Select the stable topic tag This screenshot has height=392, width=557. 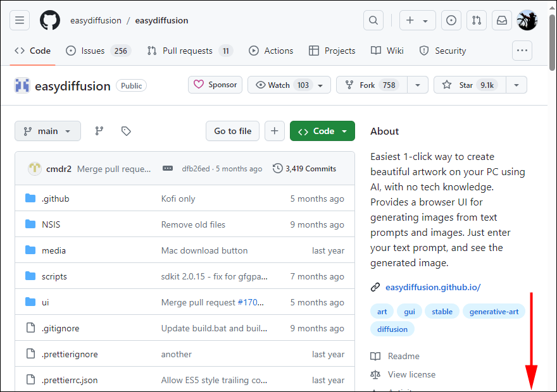442,312
